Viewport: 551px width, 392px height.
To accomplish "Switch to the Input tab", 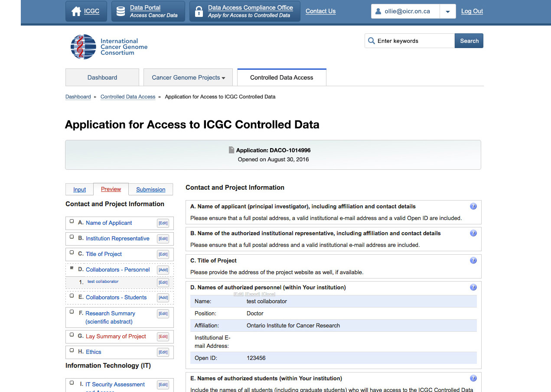I will (x=79, y=190).
